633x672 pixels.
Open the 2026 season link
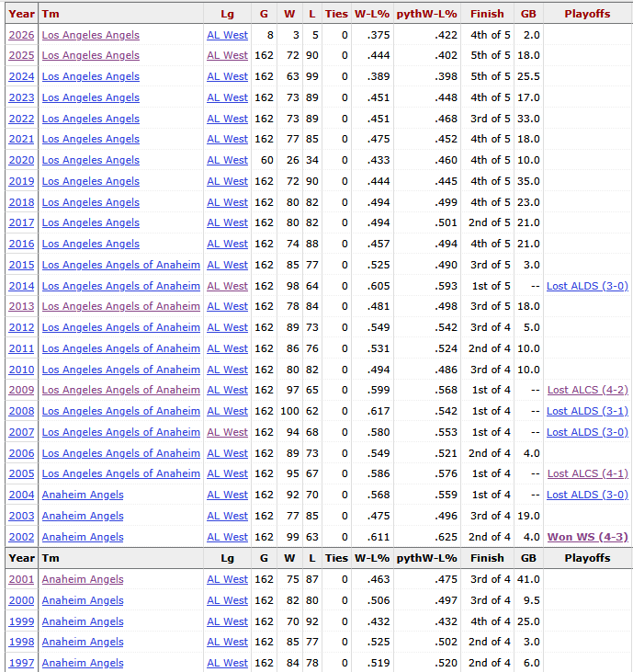pyautogui.click(x=21, y=35)
